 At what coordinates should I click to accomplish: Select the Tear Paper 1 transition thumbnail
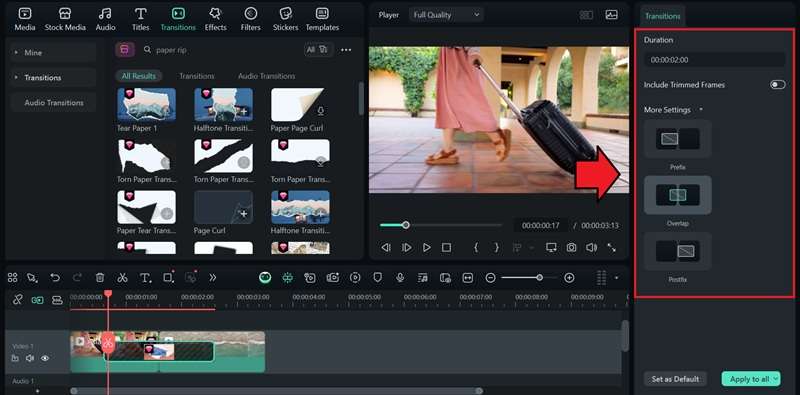point(146,105)
